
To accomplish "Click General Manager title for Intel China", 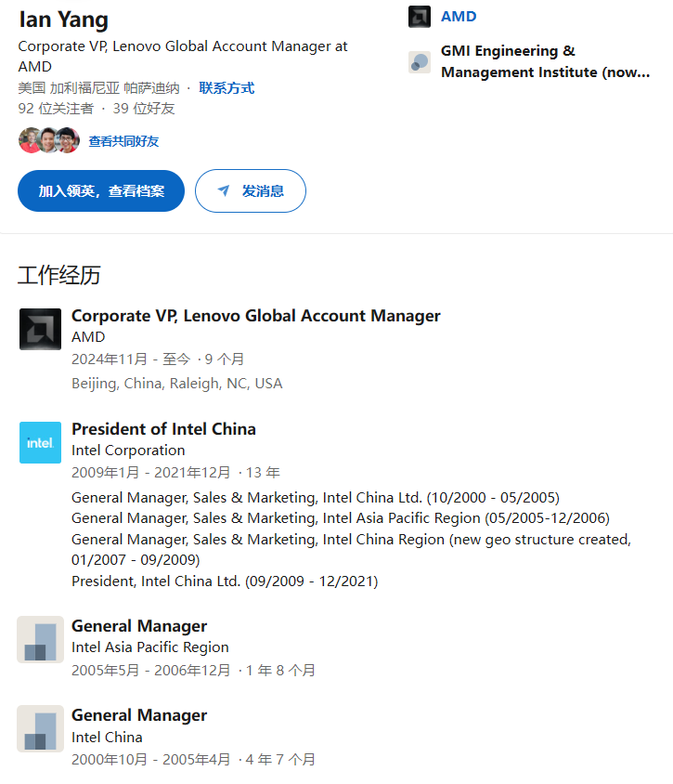I will (139, 715).
